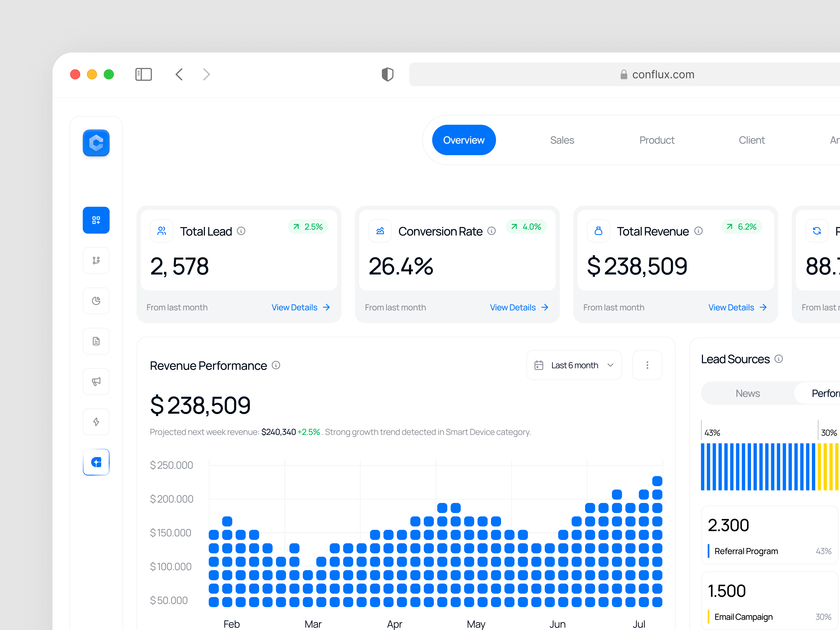Image resolution: width=840 pixels, height=630 pixels.
Task: Open the AI assistant sparkle icon at sidebar bottom
Action: [96, 462]
